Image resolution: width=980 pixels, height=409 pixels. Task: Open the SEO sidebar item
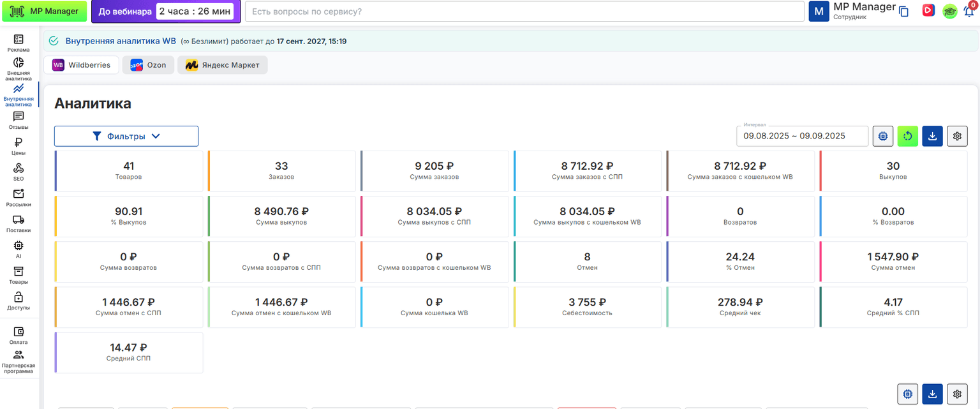[x=19, y=172]
